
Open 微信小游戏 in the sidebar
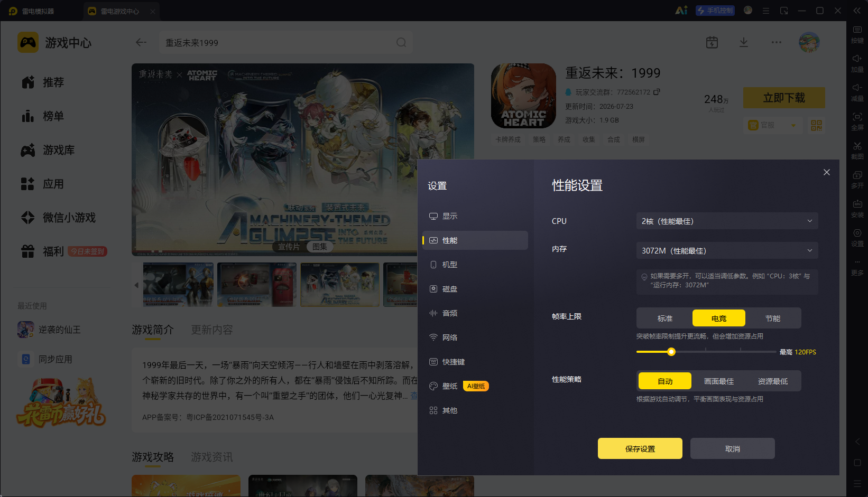(x=59, y=218)
